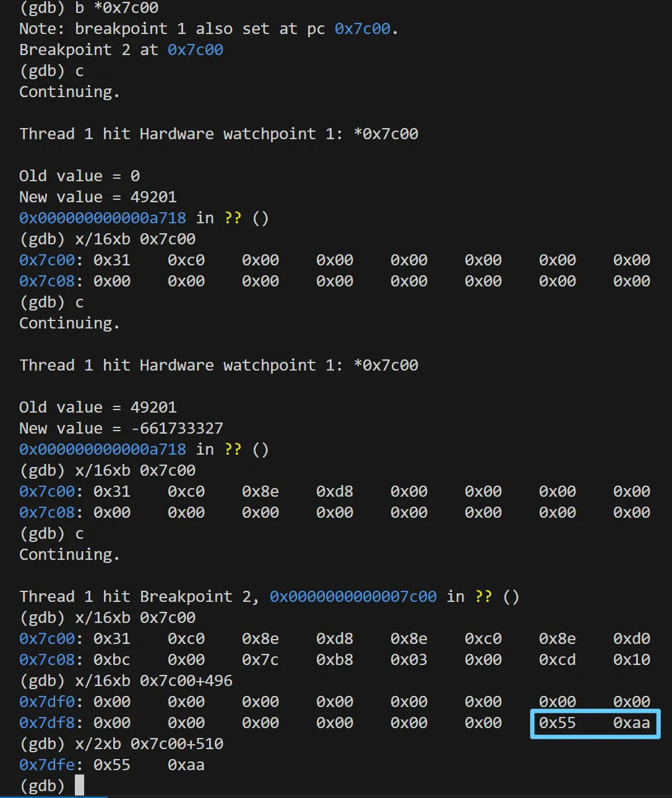
Task: Click the 0xbc byte in the memory dump
Action: (x=112, y=660)
